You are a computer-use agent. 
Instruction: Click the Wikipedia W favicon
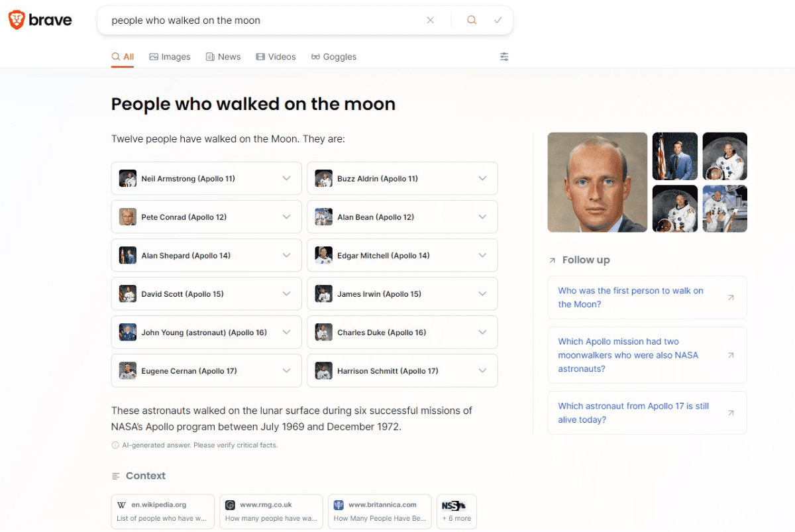pyautogui.click(x=121, y=505)
